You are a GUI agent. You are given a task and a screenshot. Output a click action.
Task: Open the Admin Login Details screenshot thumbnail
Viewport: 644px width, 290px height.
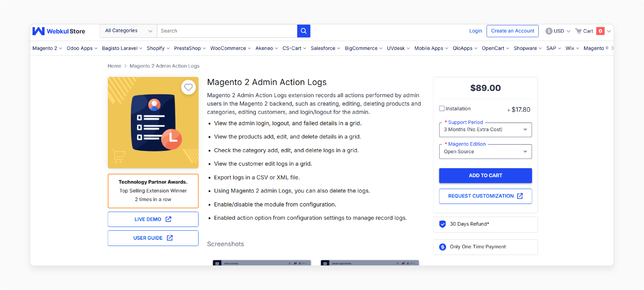coord(370,263)
